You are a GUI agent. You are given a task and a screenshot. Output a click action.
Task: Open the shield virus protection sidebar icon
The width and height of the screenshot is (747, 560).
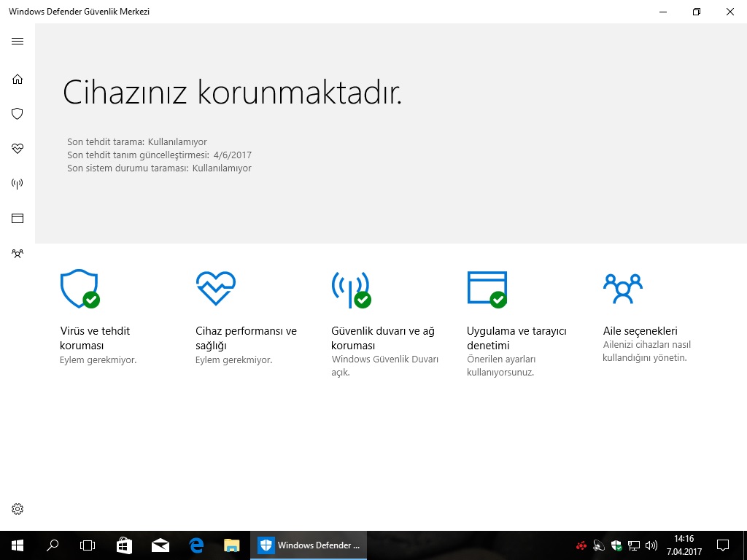pyautogui.click(x=18, y=114)
